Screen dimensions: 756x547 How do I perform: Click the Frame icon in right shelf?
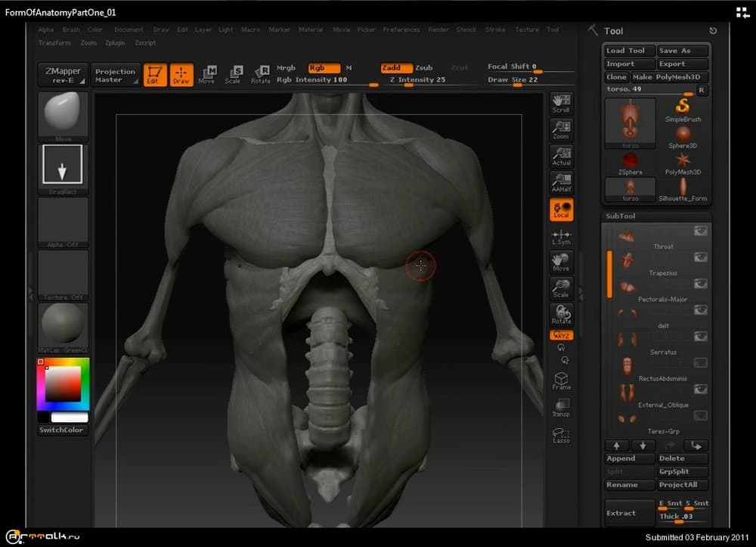pyautogui.click(x=561, y=381)
